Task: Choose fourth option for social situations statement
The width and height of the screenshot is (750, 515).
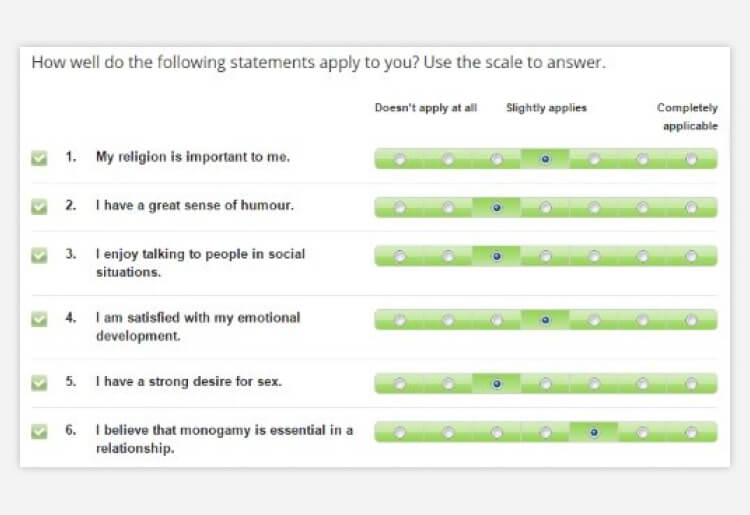Action: tap(545, 256)
